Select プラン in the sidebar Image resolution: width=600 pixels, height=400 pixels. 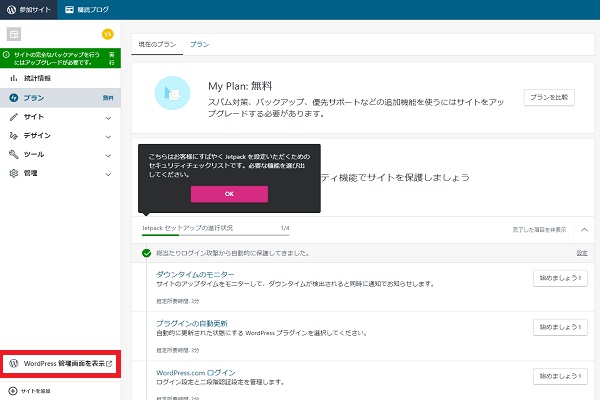point(60,98)
